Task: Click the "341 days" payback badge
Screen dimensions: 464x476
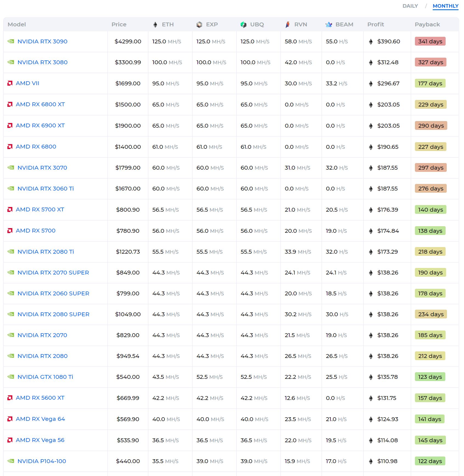Action: click(x=430, y=41)
